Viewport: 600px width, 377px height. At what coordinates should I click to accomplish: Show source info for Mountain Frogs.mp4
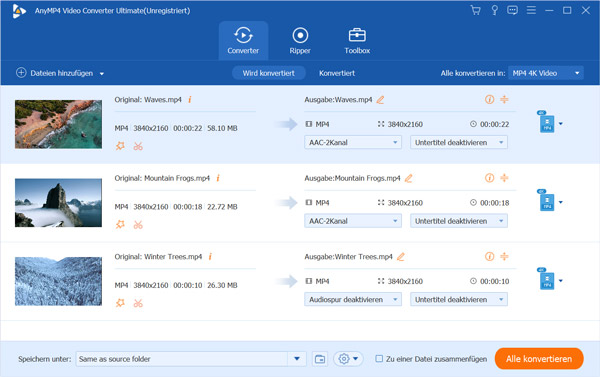click(218, 178)
